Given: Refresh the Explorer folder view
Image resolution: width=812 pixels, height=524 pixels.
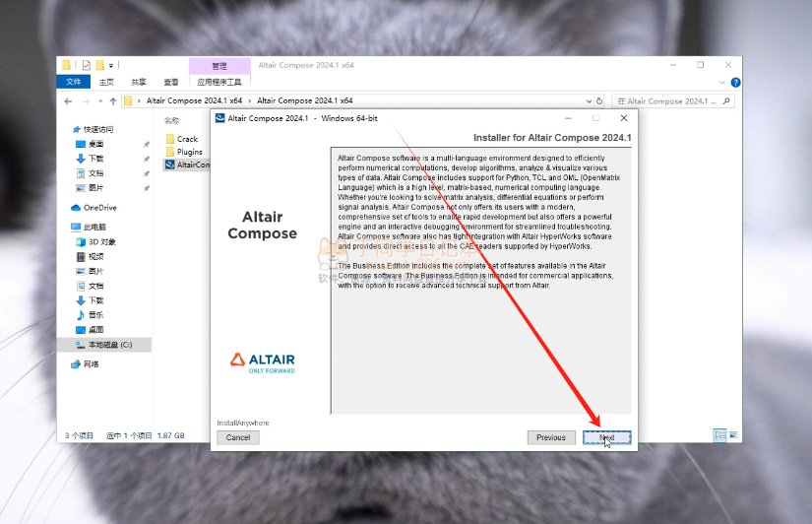Looking at the screenshot, I should (x=599, y=101).
